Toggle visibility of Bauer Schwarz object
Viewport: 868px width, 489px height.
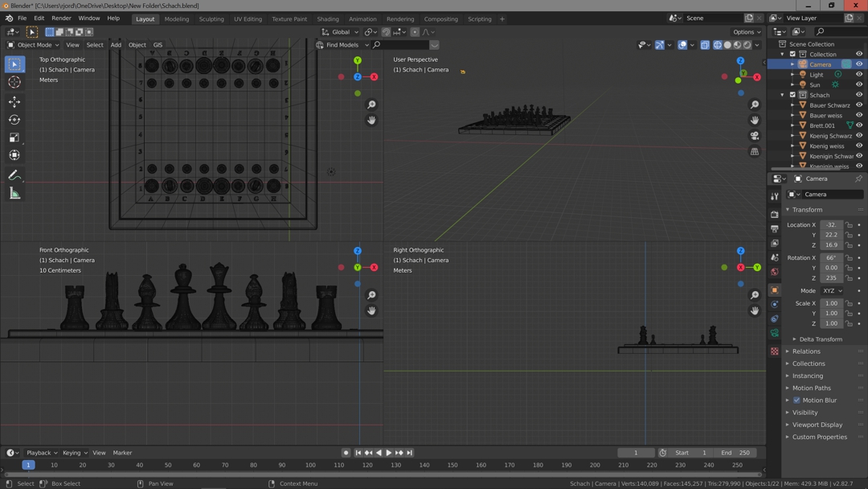pyautogui.click(x=858, y=105)
